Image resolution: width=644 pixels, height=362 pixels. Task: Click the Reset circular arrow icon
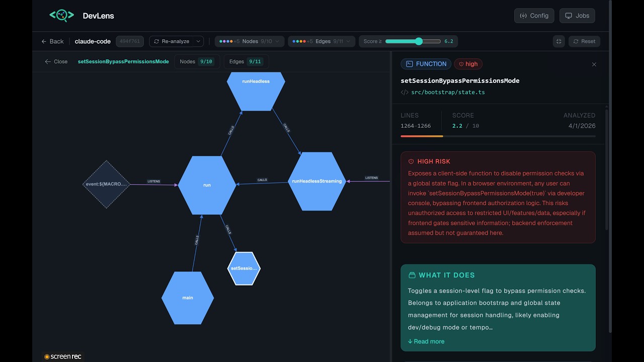click(576, 41)
